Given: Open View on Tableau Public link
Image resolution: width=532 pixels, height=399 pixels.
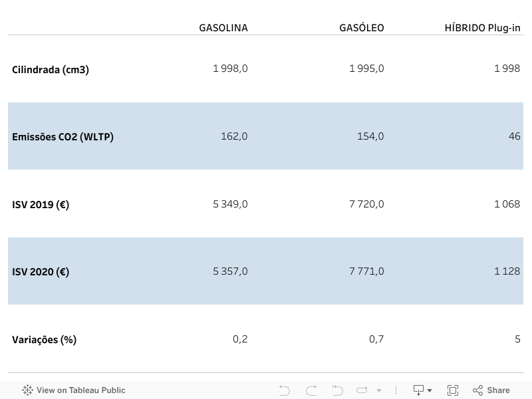Looking at the screenshot, I should (x=80, y=390).
